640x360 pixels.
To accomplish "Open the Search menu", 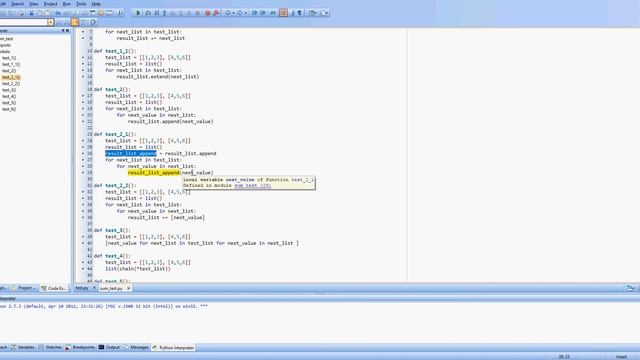I will pos(17,4).
